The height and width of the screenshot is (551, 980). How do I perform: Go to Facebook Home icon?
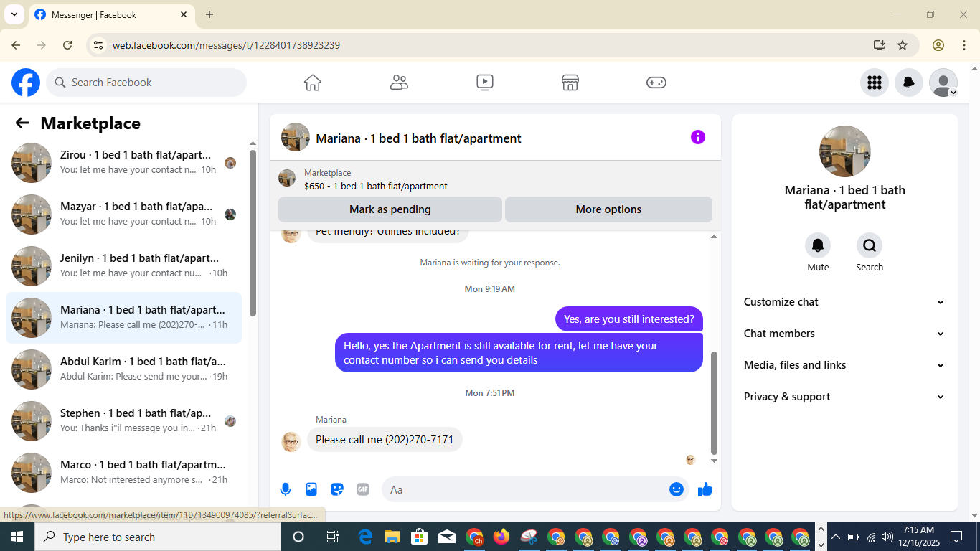point(313,83)
